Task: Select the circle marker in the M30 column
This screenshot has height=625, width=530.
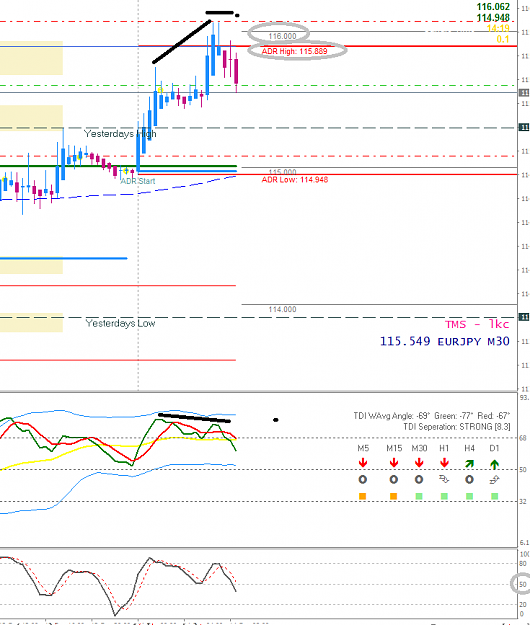Action: pos(419,480)
